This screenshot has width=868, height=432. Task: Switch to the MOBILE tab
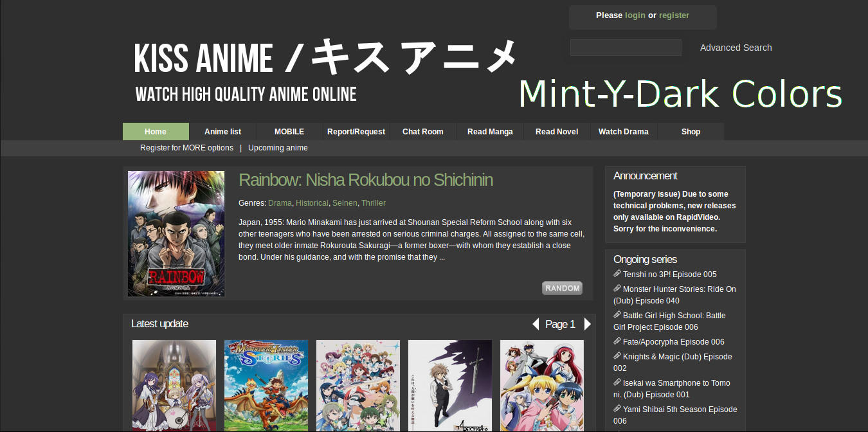(289, 131)
